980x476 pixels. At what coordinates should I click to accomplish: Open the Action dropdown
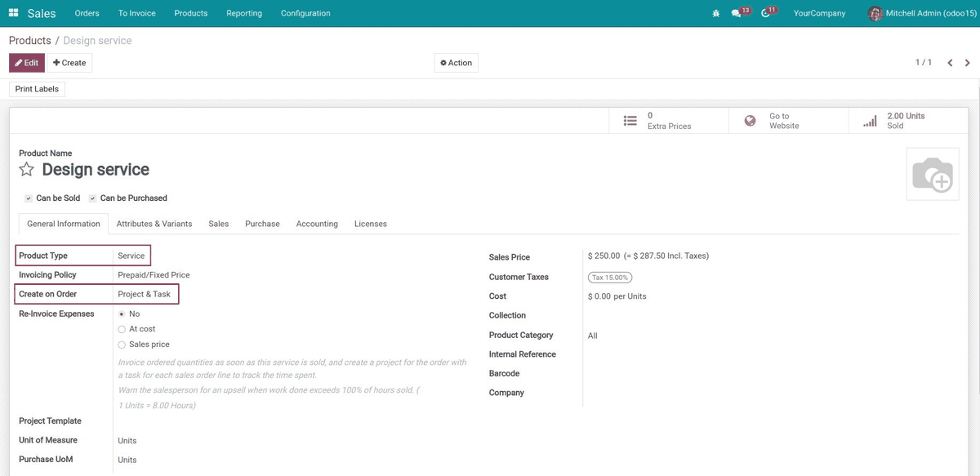(456, 63)
